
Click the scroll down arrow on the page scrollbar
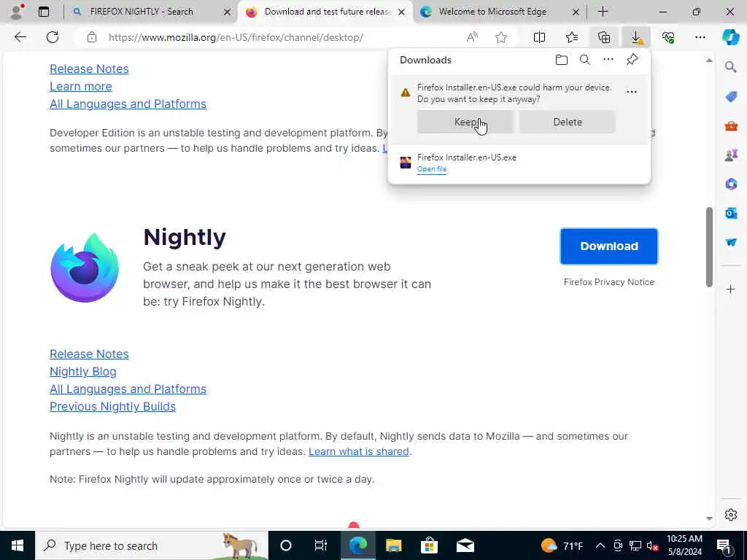(x=709, y=518)
